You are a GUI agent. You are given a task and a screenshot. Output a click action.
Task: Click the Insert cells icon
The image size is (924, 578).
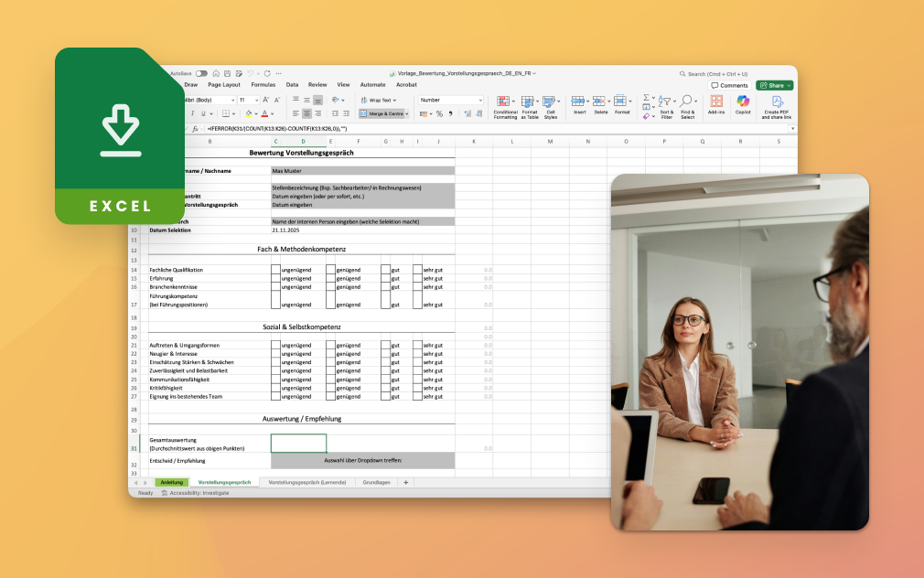579,101
